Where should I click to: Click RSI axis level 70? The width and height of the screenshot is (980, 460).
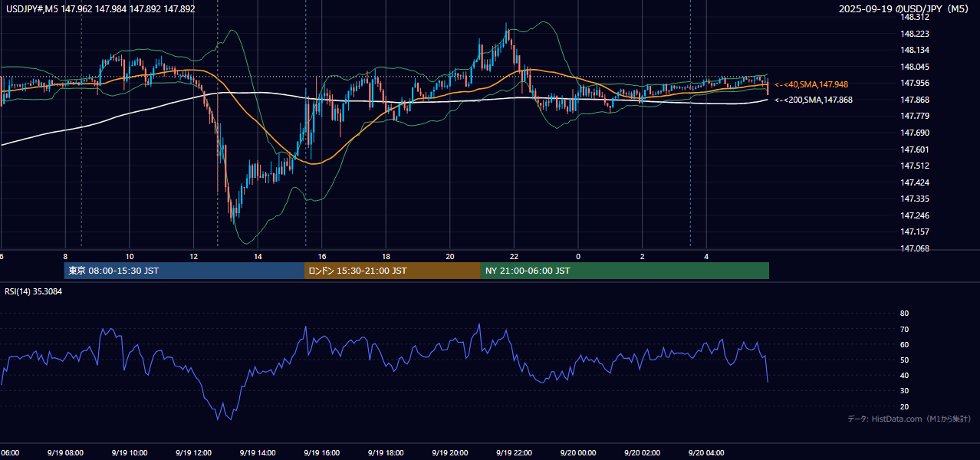(904, 329)
